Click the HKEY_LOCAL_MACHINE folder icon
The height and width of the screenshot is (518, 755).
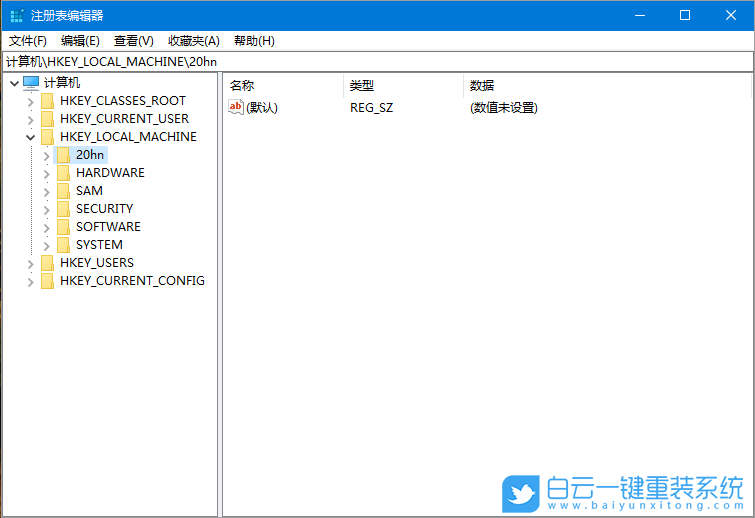(x=47, y=137)
